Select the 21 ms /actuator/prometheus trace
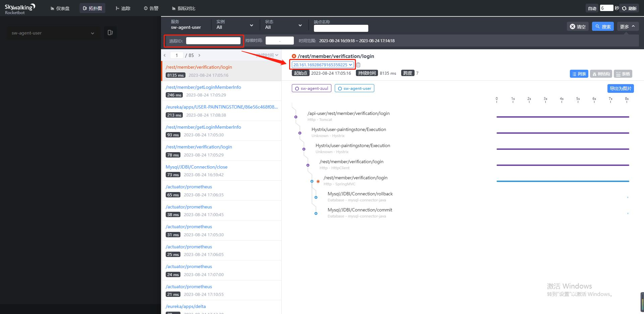 pyautogui.click(x=221, y=290)
